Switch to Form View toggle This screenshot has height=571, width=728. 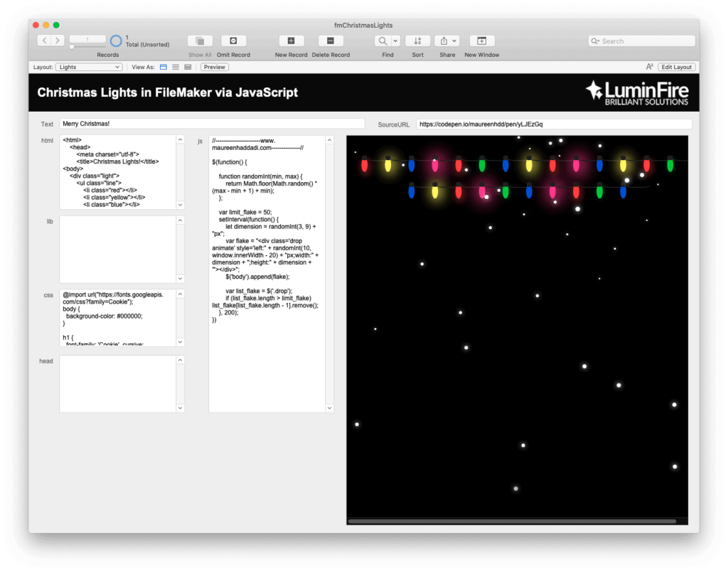pyautogui.click(x=164, y=66)
